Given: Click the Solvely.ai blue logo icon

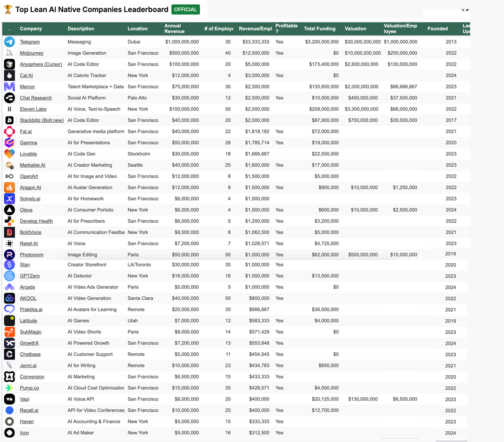Looking at the screenshot, I should point(9,199).
